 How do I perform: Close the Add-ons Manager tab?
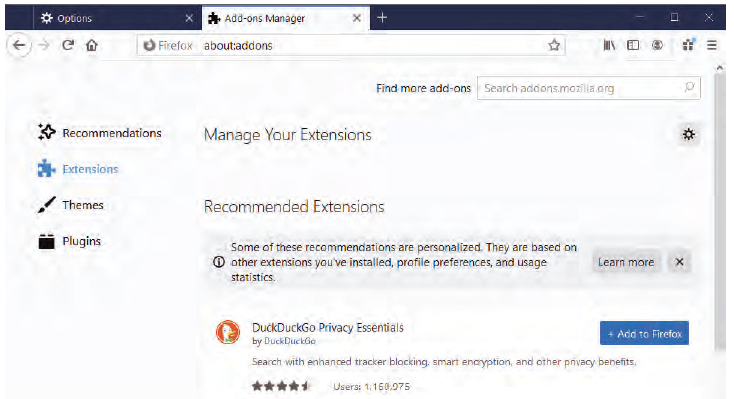tap(357, 18)
